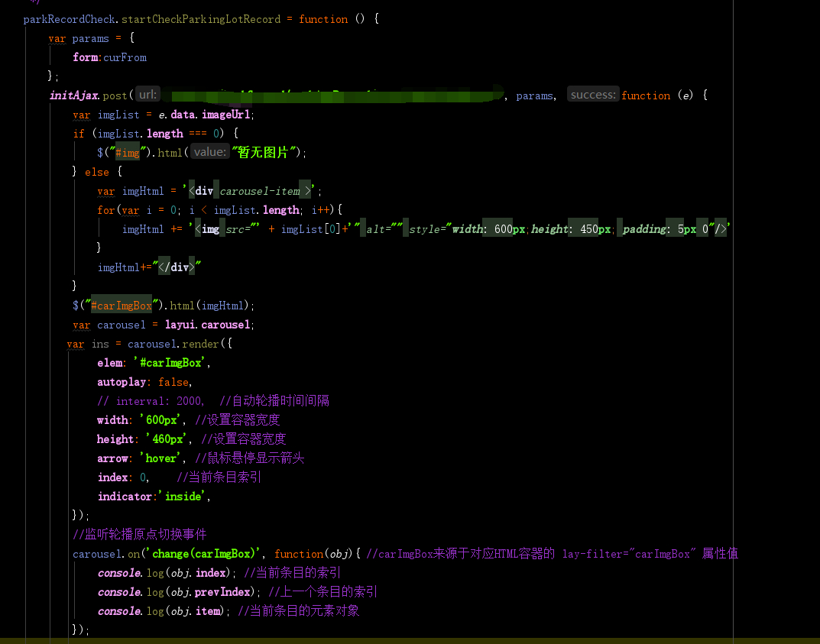Click the carousel-item attribute text

click(x=260, y=191)
